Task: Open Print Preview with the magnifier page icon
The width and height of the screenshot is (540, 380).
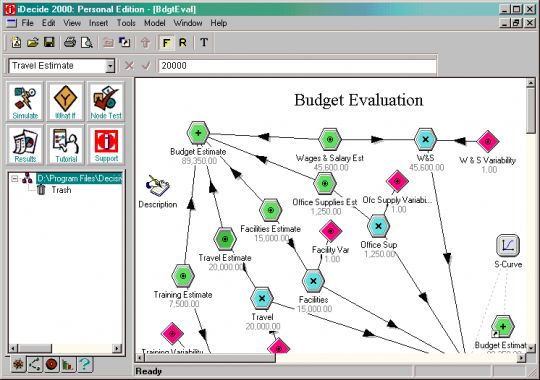Action: (x=87, y=42)
